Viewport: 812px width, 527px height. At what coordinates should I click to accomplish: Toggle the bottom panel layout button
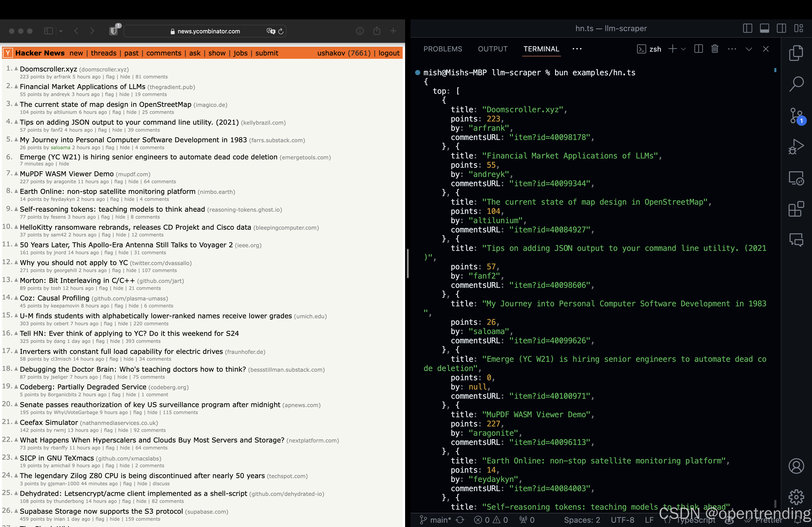click(x=764, y=28)
